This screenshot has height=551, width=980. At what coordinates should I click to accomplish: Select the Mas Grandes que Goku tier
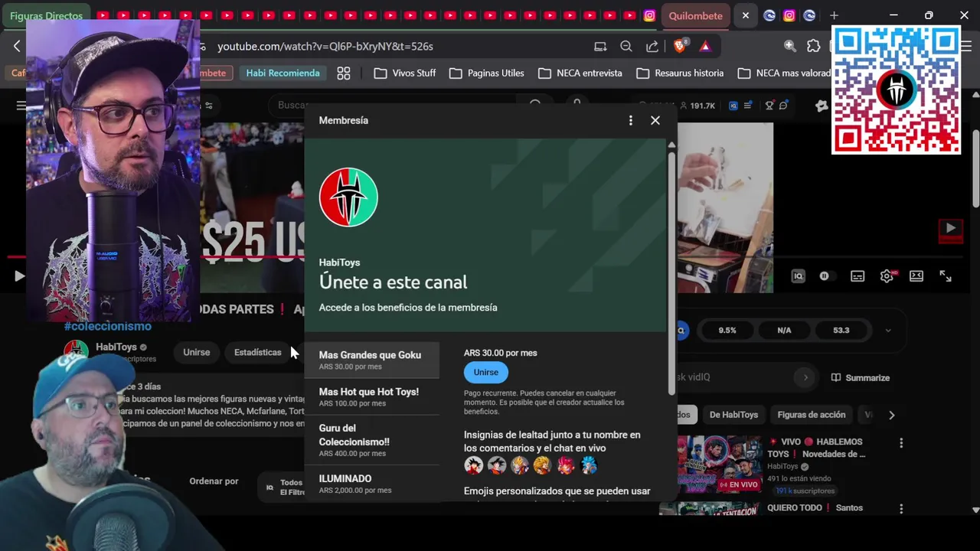[371, 360]
